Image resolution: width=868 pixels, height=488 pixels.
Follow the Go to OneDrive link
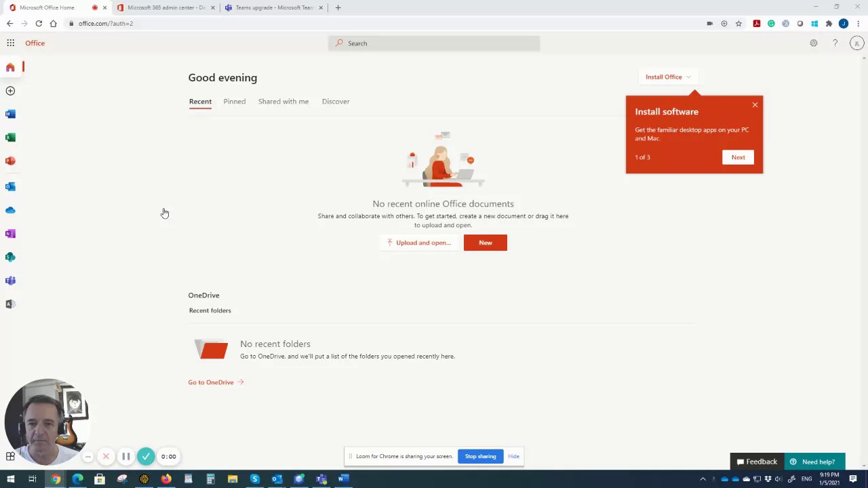(x=216, y=382)
